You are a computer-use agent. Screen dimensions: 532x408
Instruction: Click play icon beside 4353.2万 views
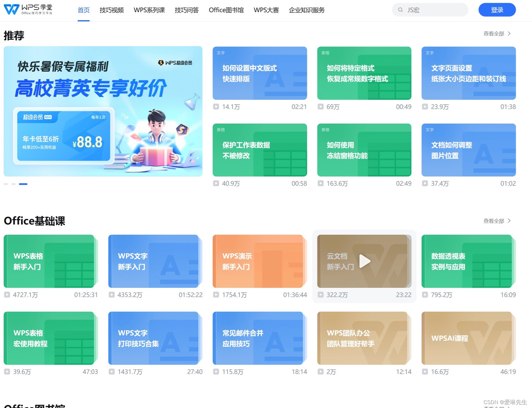click(112, 295)
